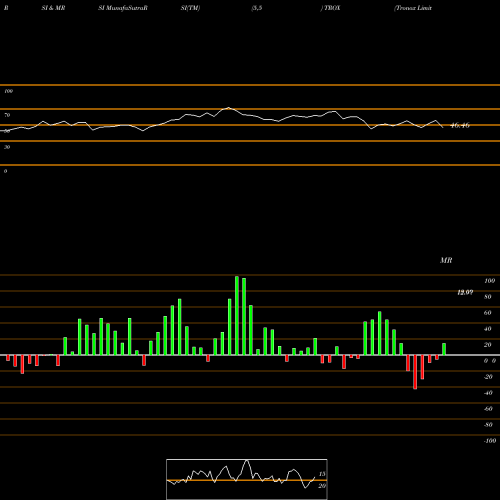
Task: Click the MR axis label 80
Action: [488, 297]
